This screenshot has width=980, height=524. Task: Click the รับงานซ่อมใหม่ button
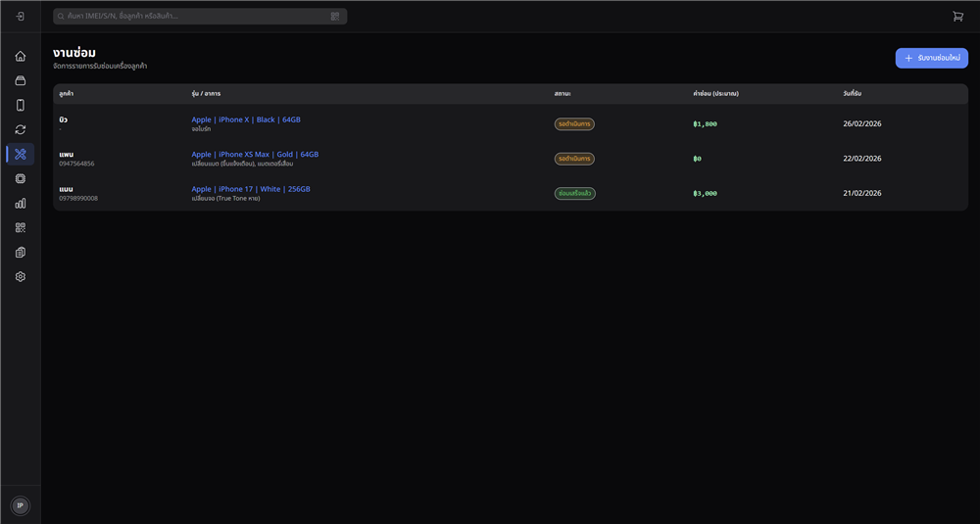click(931, 58)
